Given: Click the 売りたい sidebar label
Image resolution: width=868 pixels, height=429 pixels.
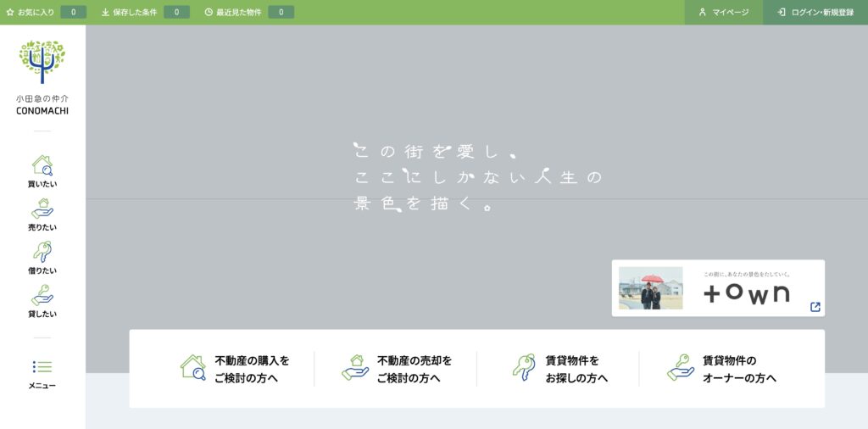Looking at the screenshot, I should pyautogui.click(x=42, y=227).
